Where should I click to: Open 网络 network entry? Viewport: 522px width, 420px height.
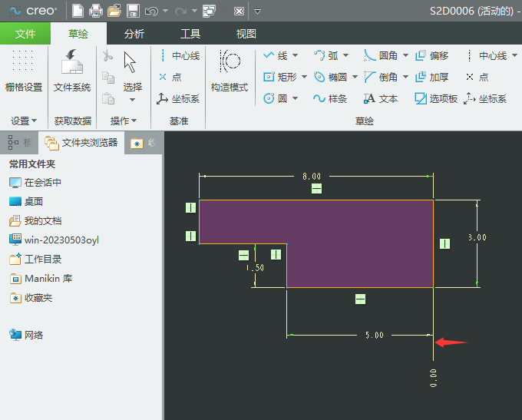[x=26, y=335]
